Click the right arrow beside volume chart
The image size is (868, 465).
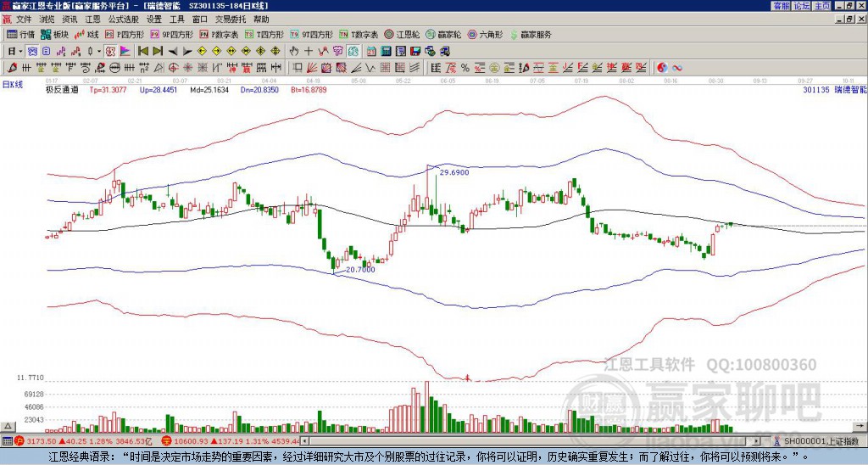tap(860, 426)
